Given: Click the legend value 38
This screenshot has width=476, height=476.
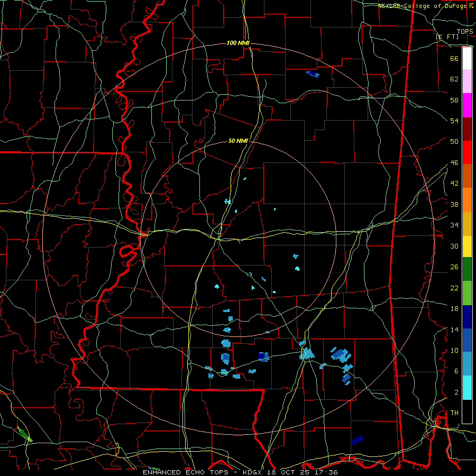Looking at the screenshot, I should click(x=454, y=204).
